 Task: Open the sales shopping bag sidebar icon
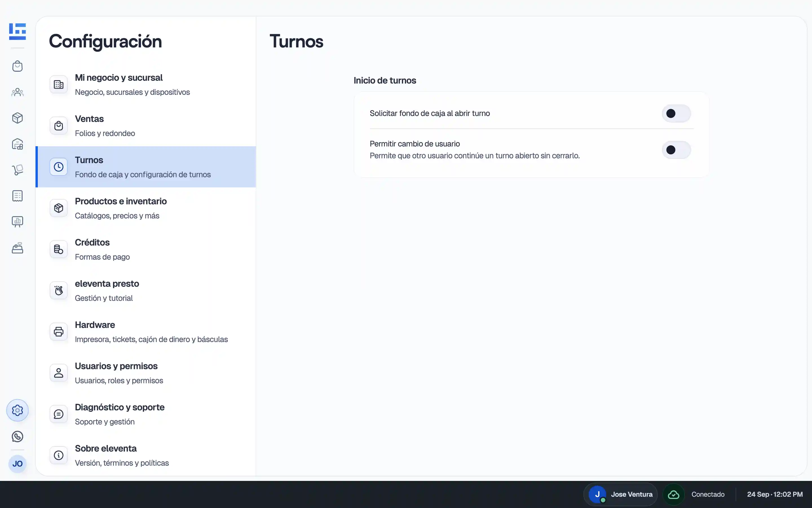(x=17, y=66)
